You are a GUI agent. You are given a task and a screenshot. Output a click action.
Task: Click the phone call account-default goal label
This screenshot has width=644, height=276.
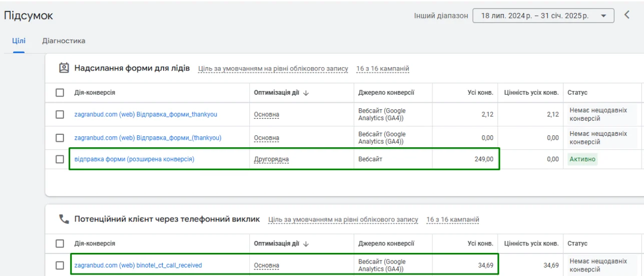click(x=343, y=220)
